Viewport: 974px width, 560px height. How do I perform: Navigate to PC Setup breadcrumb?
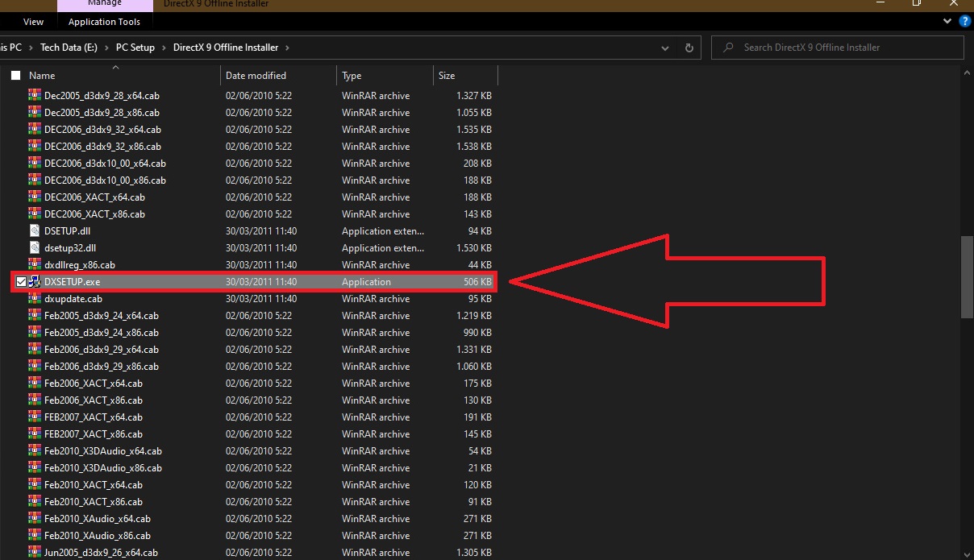(x=135, y=48)
